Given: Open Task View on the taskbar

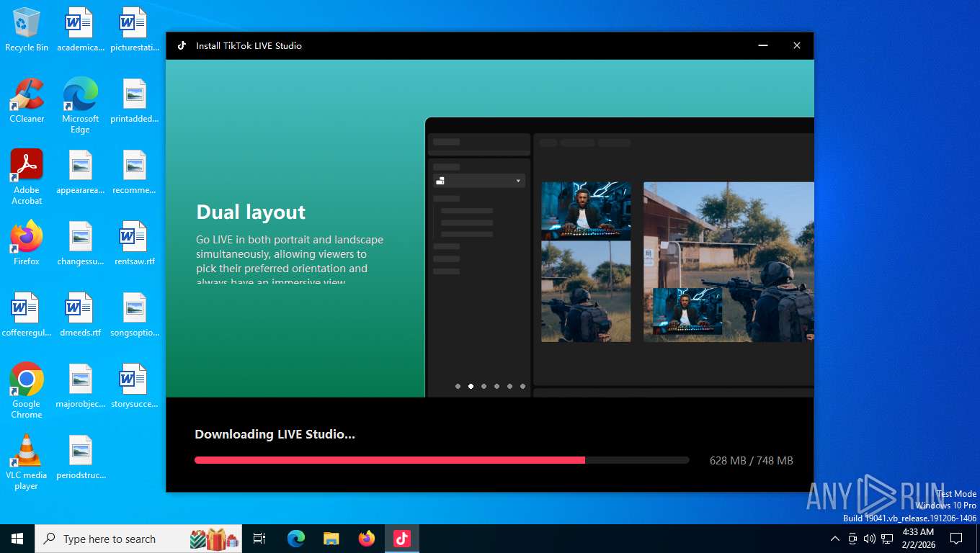Looking at the screenshot, I should tap(259, 539).
